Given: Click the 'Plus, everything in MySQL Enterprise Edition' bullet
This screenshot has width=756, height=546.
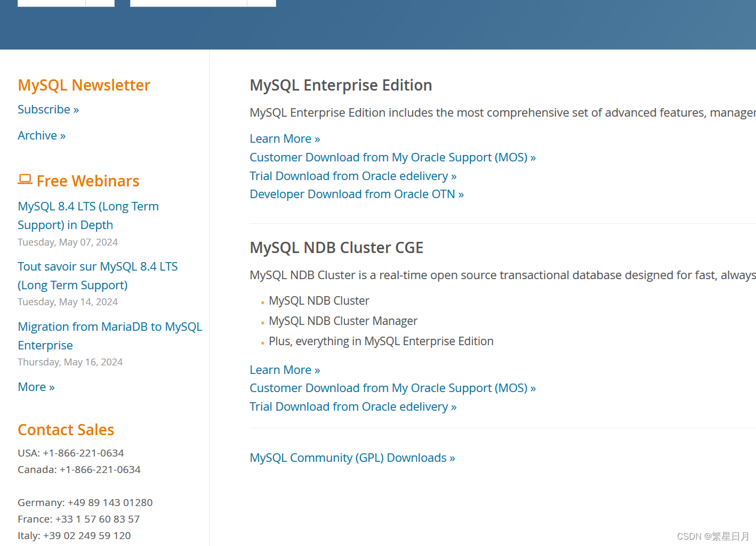Looking at the screenshot, I should pos(381,341).
